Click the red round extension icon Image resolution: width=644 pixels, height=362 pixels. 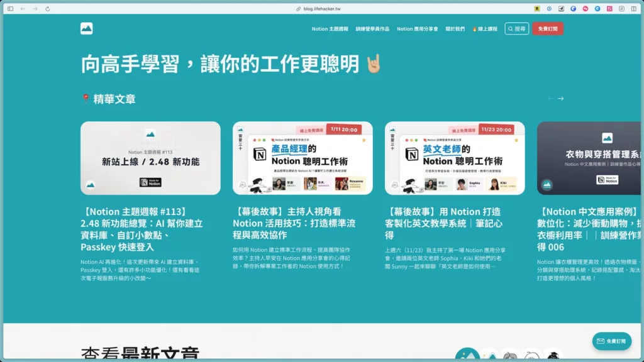click(x=586, y=9)
